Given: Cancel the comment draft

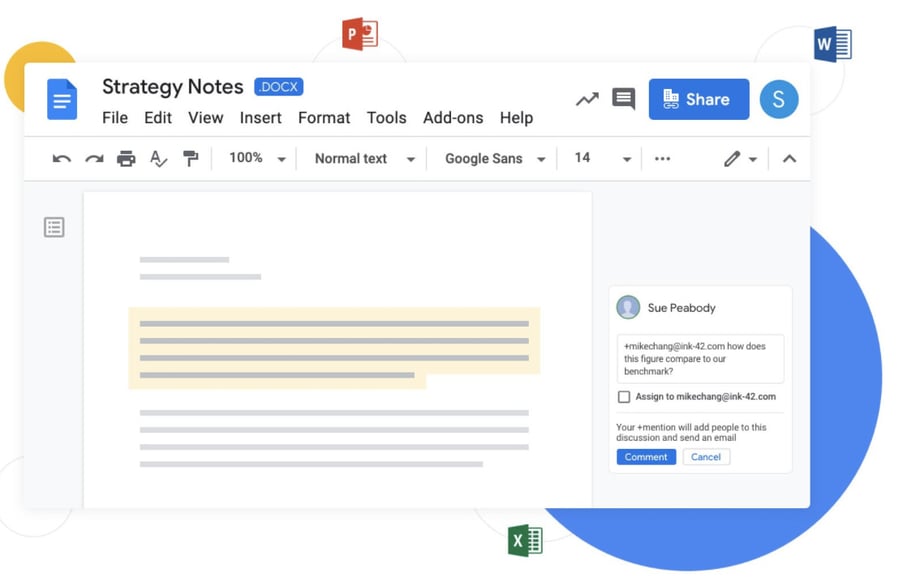Looking at the screenshot, I should (x=705, y=457).
